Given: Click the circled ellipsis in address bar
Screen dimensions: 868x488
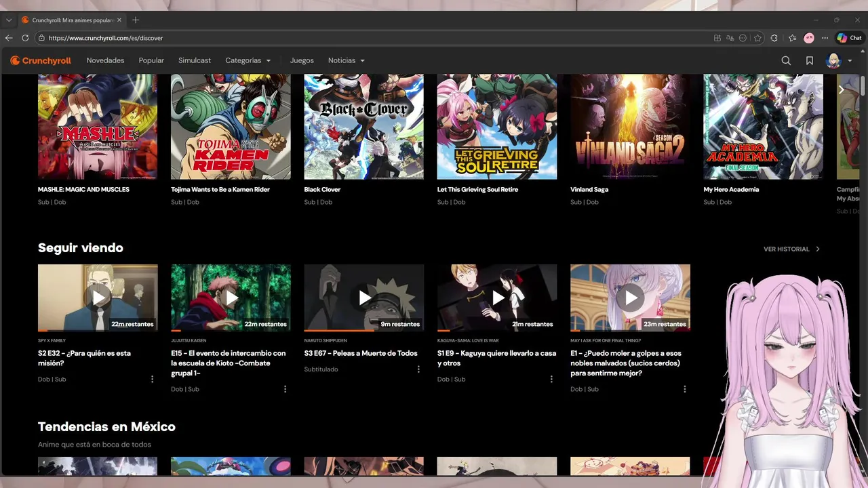Looking at the screenshot, I should click(743, 38).
